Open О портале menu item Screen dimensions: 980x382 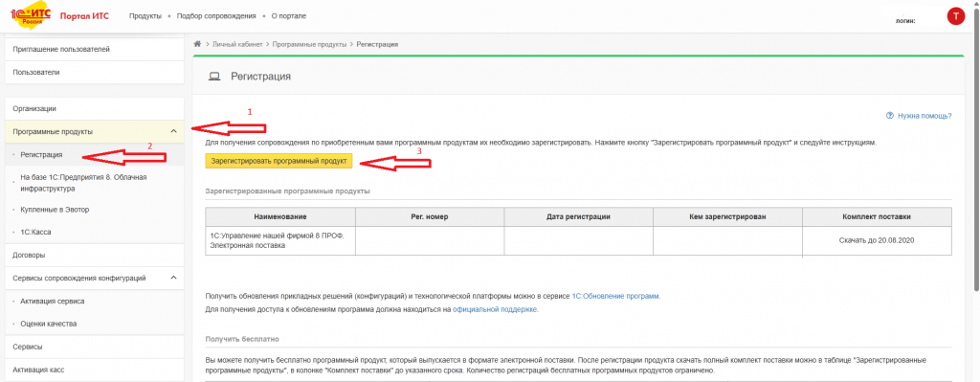click(x=289, y=16)
